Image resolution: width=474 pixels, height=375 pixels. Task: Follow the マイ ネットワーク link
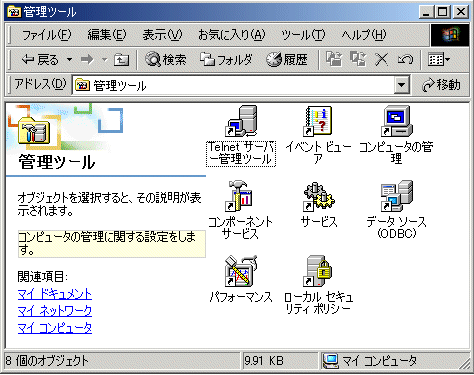[55, 311]
